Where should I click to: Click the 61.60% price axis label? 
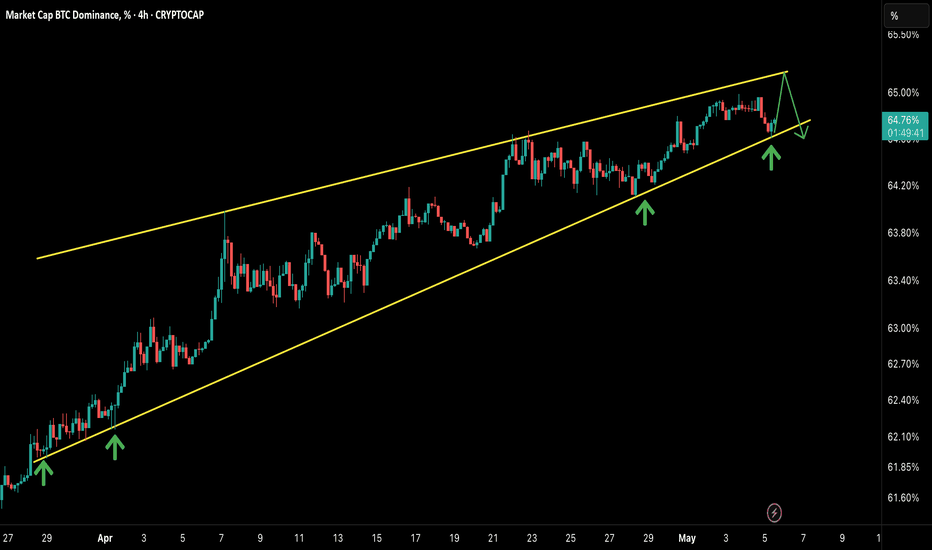pyautogui.click(x=903, y=498)
